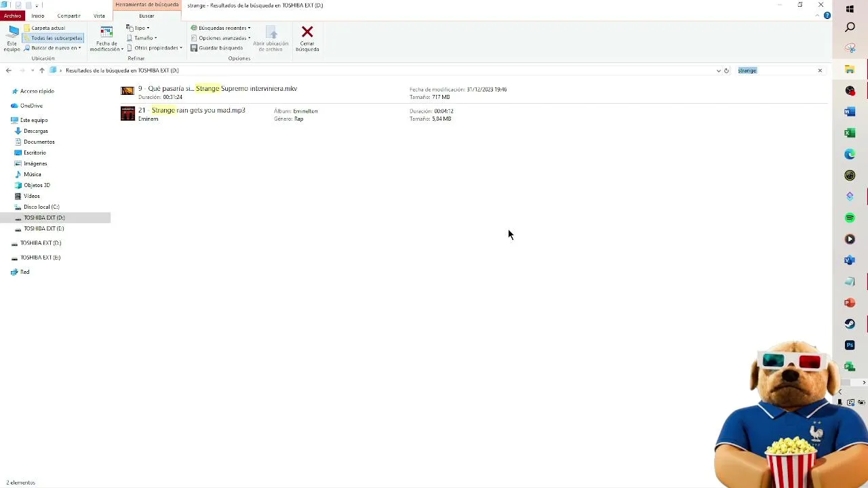Click the 'Tamaño: 717 MB' detail
The height and width of the screenshot is (488, 868).
click(x=430, y=97)
